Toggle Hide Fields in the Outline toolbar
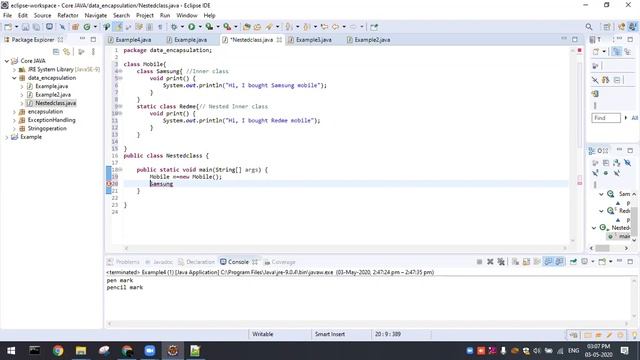Viewport: 640px width, 360px height. tap(627, 163)
